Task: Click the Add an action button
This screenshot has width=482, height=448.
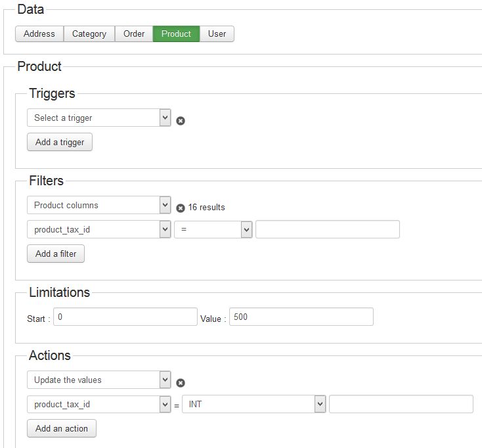Action: pyautogui.click(x=62, y=428)
